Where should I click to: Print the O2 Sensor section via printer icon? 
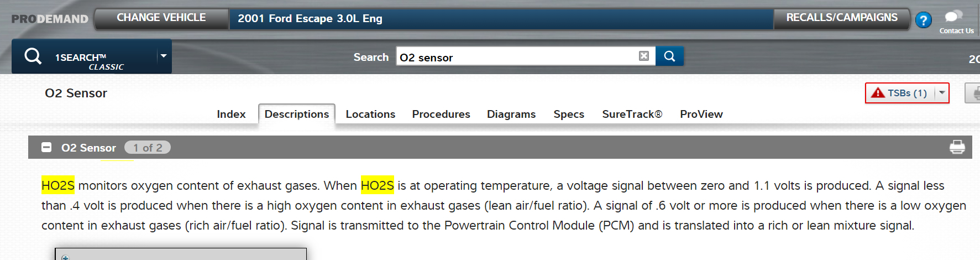(x=957, y=147)
